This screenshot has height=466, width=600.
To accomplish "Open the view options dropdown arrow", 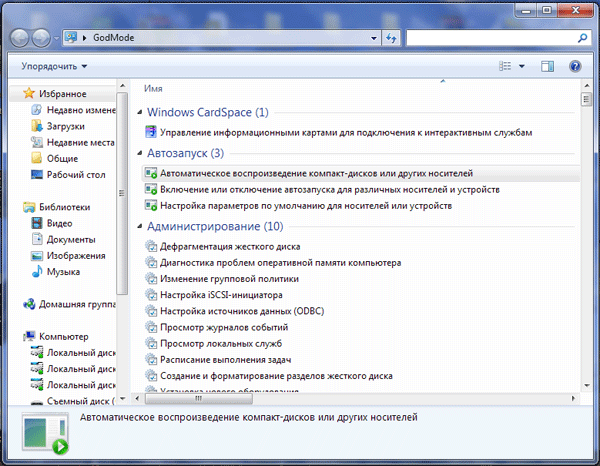I will 522,66.
